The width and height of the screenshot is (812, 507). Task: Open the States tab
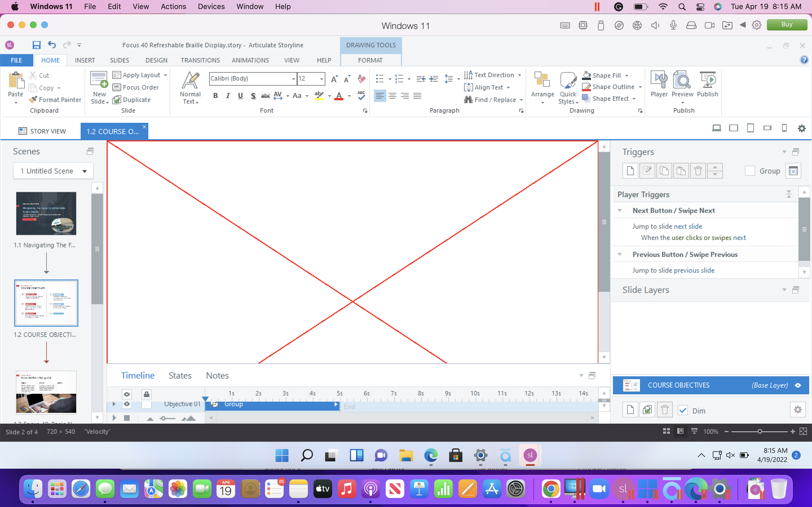[180, 375]
